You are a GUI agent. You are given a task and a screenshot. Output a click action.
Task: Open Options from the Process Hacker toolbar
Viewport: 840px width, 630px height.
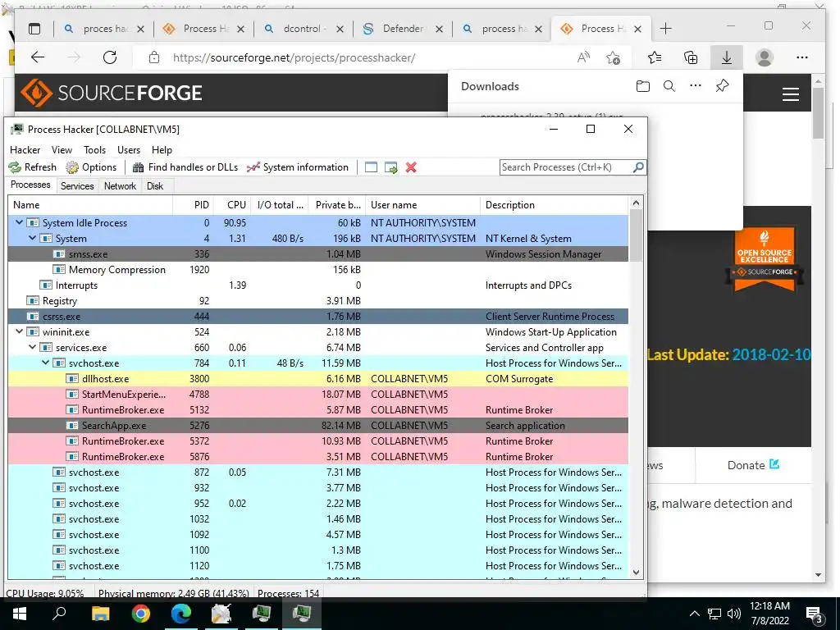click(91, 167)
